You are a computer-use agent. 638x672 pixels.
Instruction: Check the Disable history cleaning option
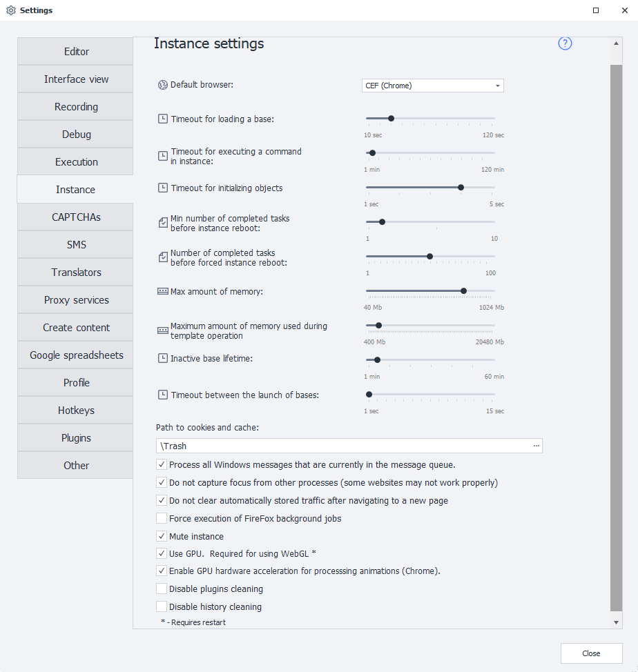(162, 607)
